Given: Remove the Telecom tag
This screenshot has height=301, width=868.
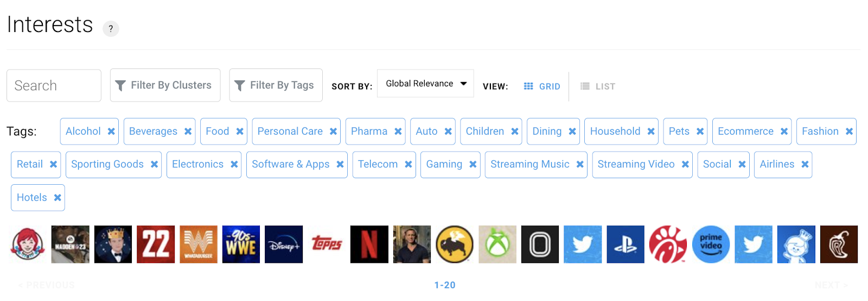Looking at the screenshot, I should (x=409, y=165).
